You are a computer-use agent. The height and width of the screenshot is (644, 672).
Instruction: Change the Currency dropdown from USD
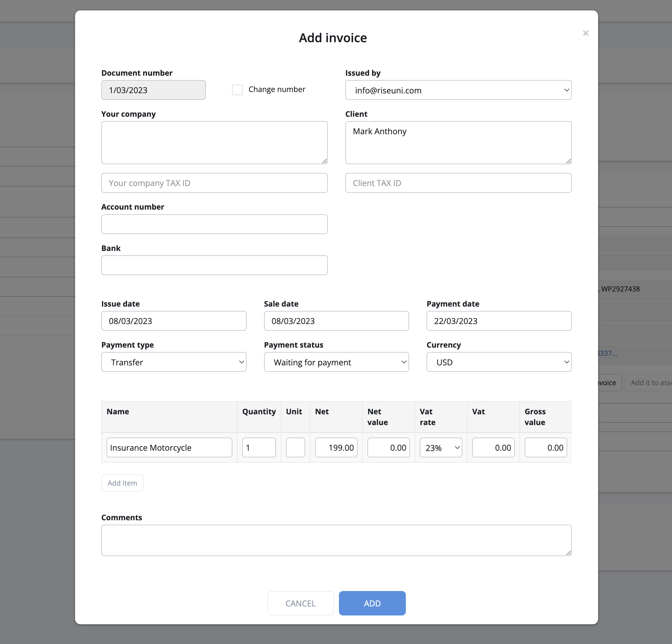pyautogui.click(x=498, y=362)
